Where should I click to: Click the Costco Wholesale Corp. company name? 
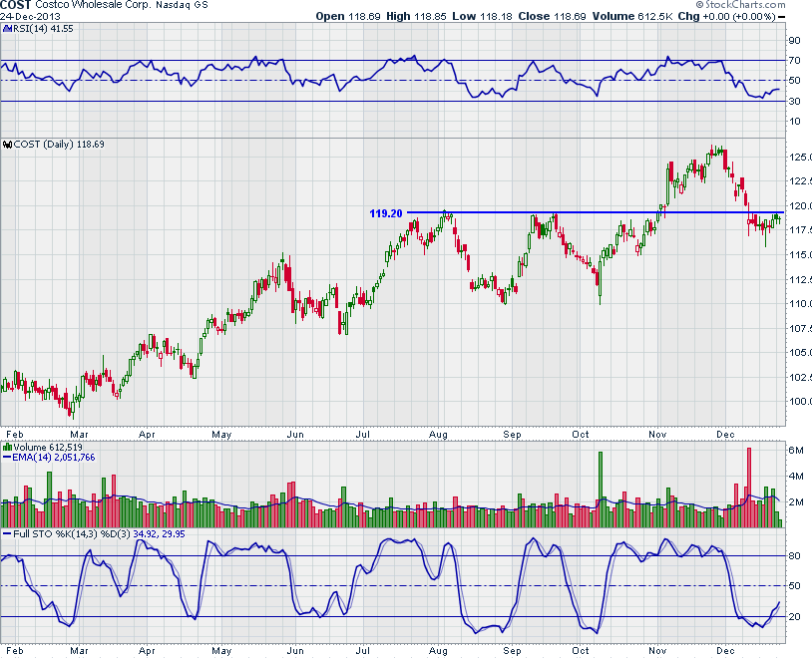pos(91,5)
